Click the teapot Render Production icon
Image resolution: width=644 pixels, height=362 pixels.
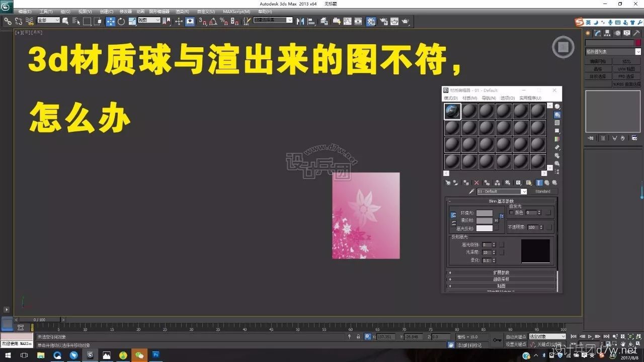pos(406,21)
